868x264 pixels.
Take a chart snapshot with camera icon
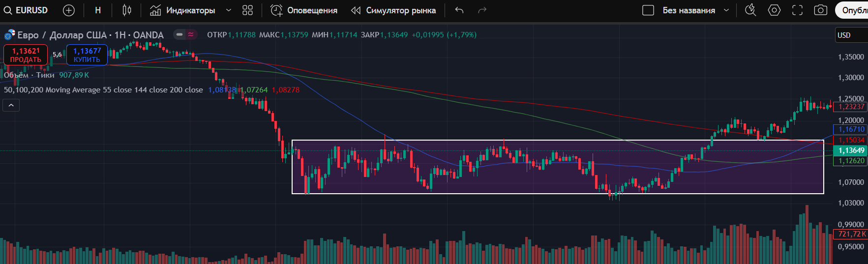tap(820, 10)
